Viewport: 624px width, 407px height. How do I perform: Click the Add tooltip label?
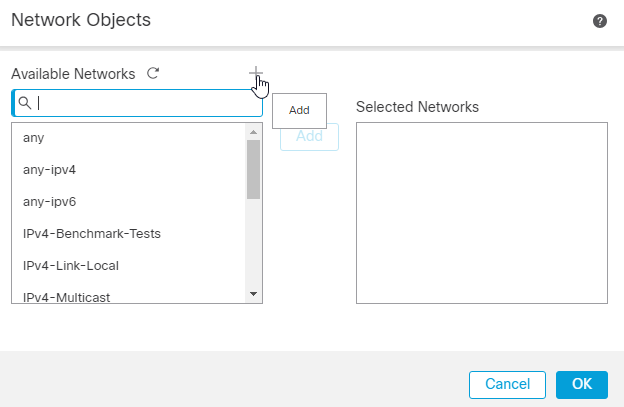click(x=299, y=110)
